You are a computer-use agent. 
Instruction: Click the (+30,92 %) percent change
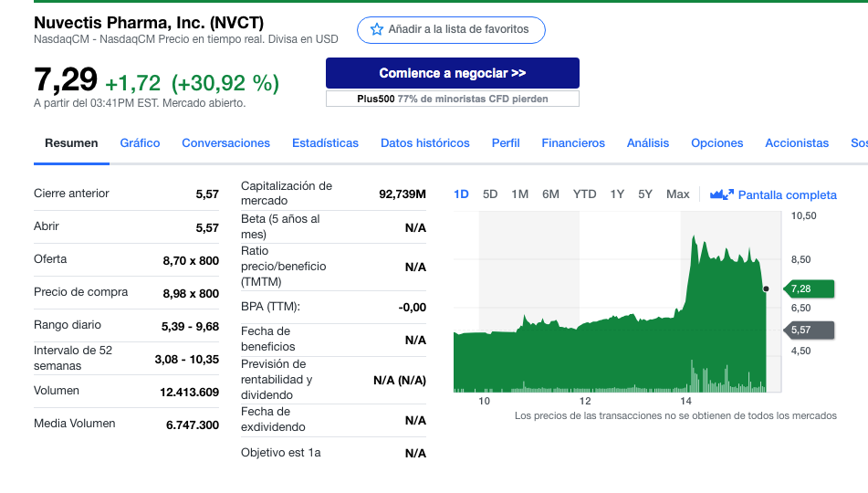225,83
